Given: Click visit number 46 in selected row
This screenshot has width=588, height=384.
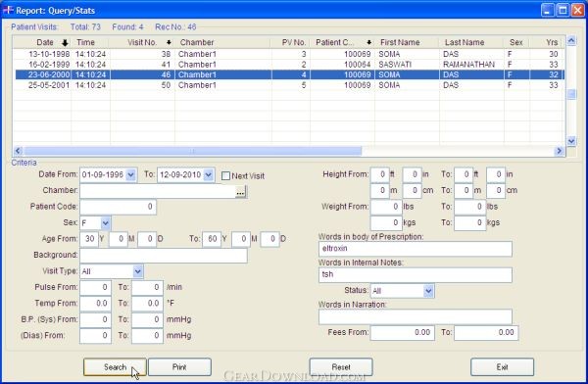Looking at the screenshot, I should click(x=166, y=74).
